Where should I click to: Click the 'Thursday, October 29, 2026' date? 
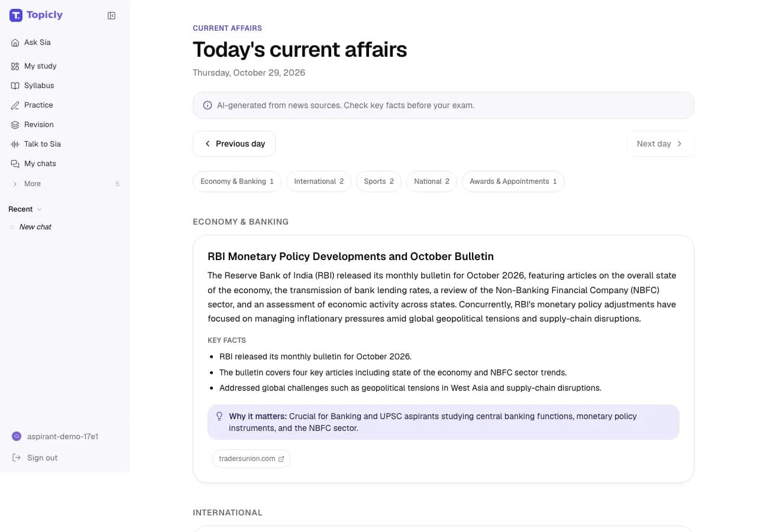[x=249, y=73]
